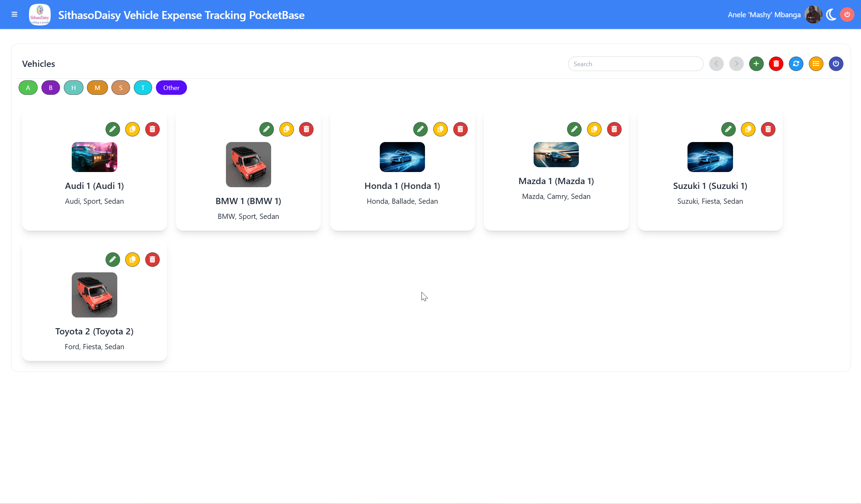The height and width of the screenshot is (504, 861).
Task: Toggle dark mode moon icon
Action: coord(831,14)
